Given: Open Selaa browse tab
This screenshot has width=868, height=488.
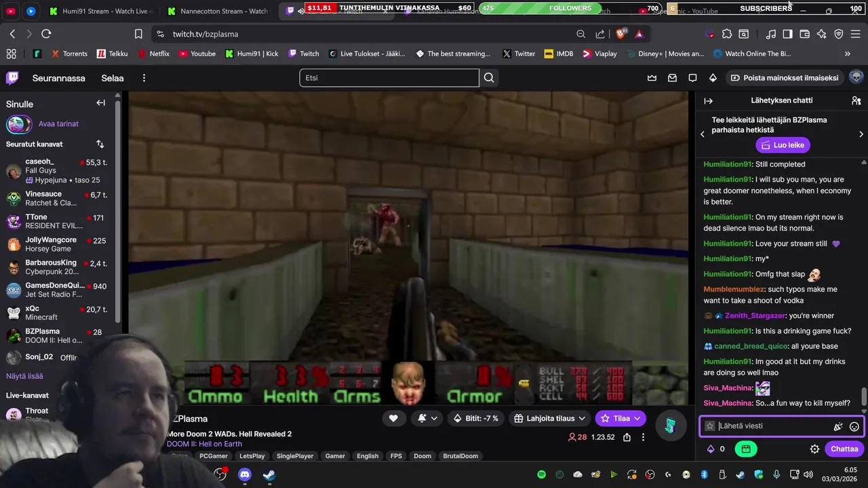Looking at the screenshot, I should click(113, 78).
